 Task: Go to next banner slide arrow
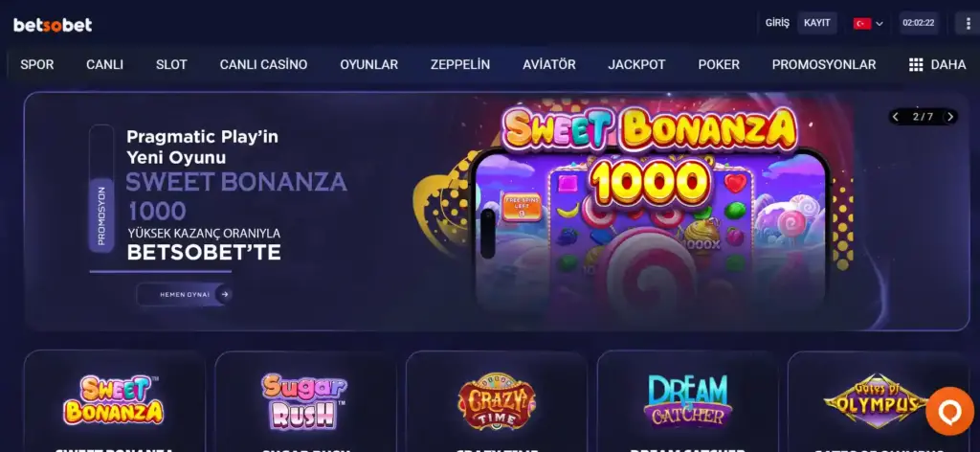point(950,117)
